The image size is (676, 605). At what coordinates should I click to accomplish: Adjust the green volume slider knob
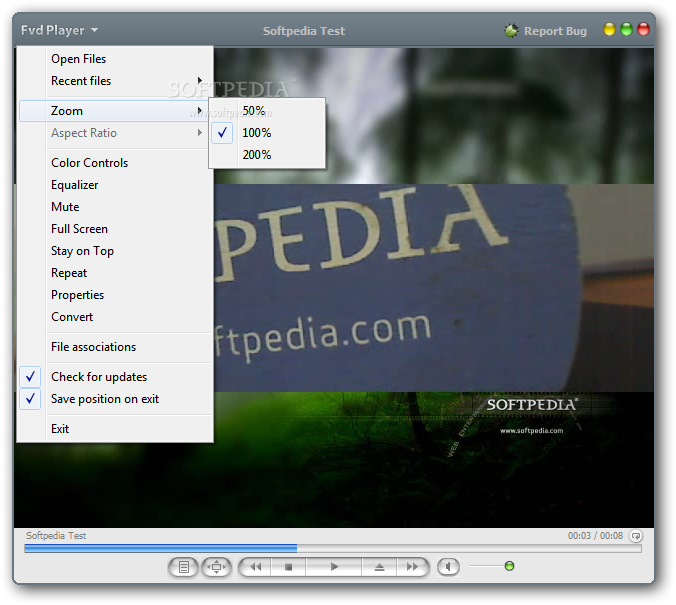(509, 566)
